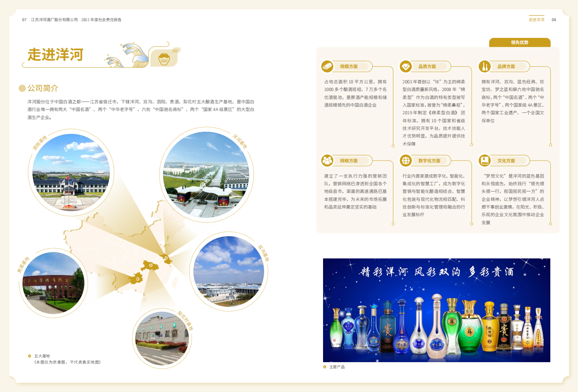The width and height of the screenshot is (578, 392).
Task: Click header text 2021年度社会责任报告
Action: [x=101, y=20]
